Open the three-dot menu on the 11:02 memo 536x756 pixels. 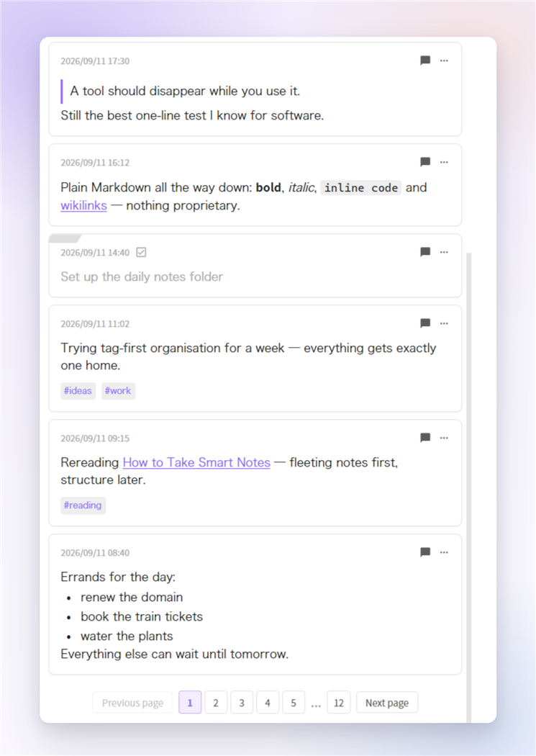click(x=444, y=323)
